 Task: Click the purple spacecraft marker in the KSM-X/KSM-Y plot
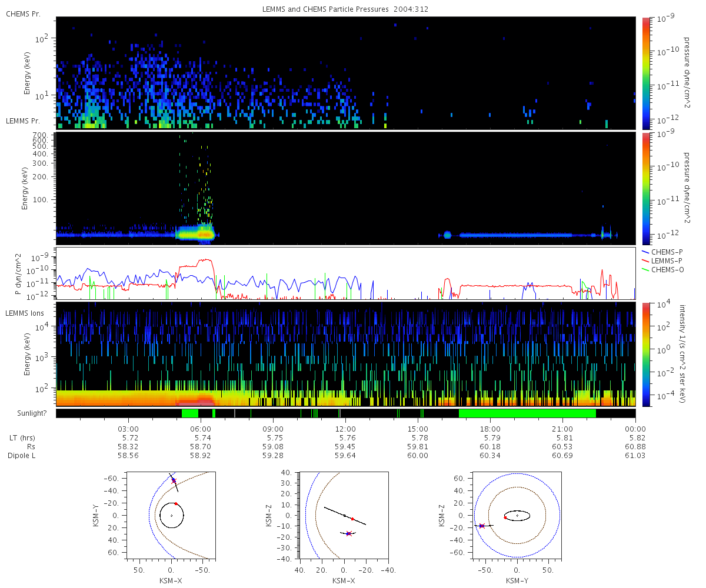(174, 480)
